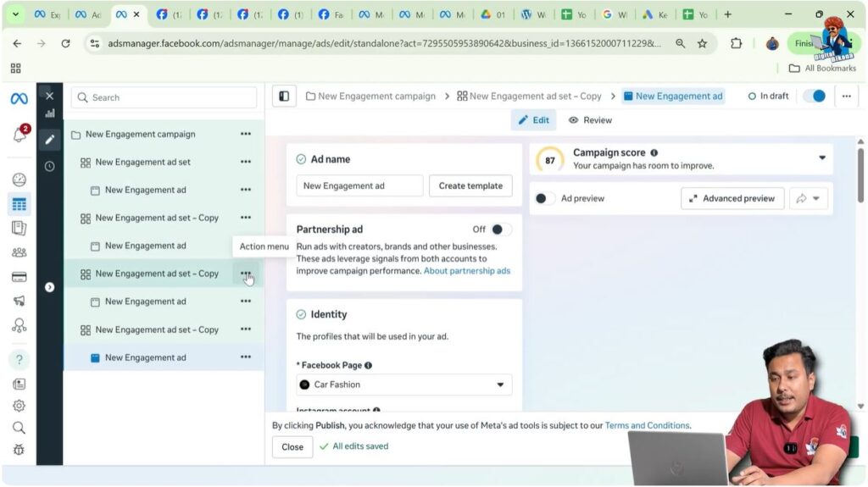Click the Ad name input field

(x=359, y=186)
